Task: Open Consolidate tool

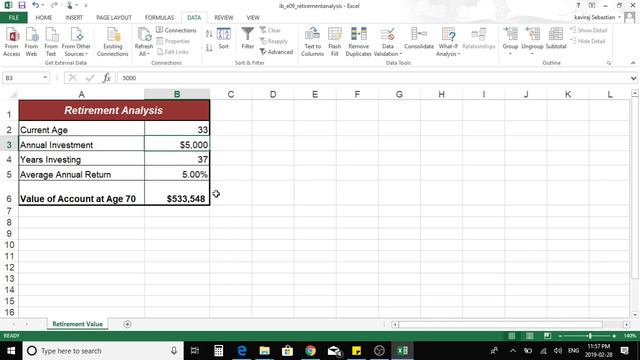Action: (x=419, y=39)
